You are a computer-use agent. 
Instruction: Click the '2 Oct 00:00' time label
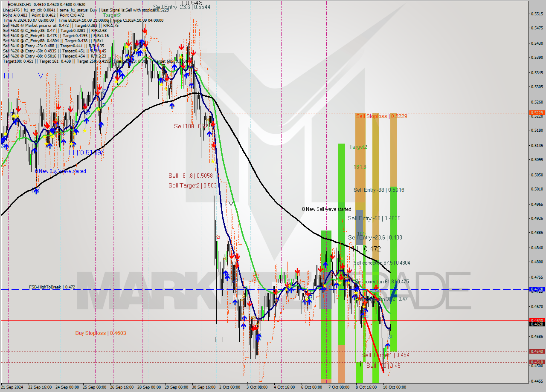pyautogui.click(x=229, y=387)
